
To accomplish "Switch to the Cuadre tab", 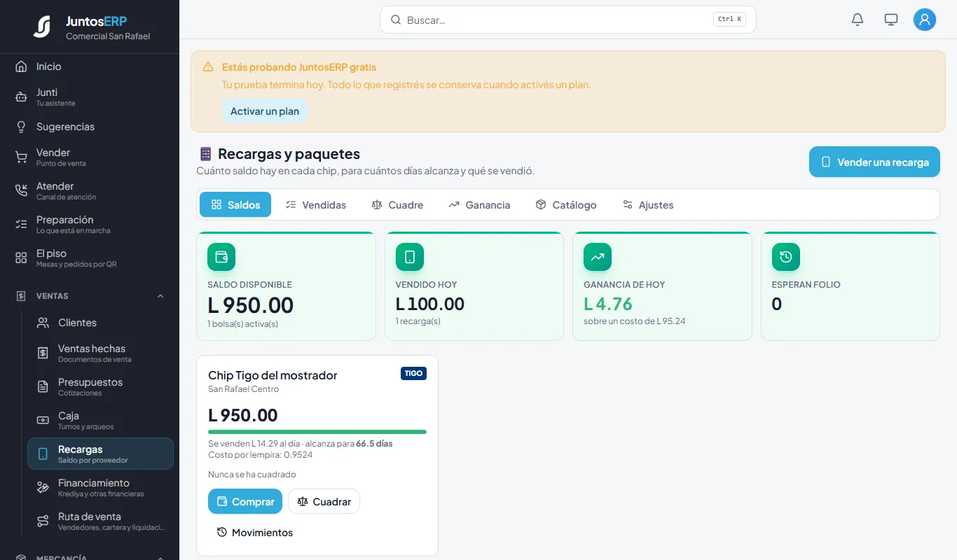I will [397, 205].
